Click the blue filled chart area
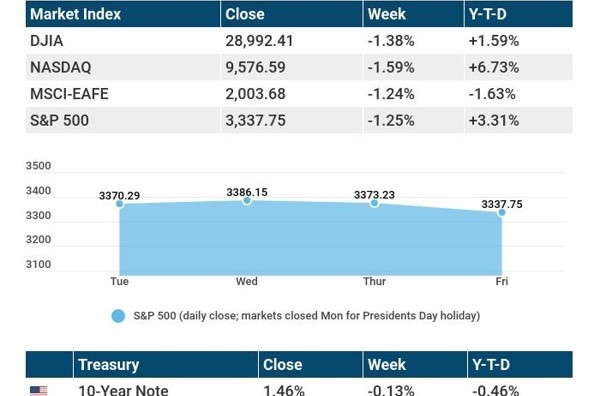Image resolution: width=594 pixels, height=396 pixels. [311, 241]
